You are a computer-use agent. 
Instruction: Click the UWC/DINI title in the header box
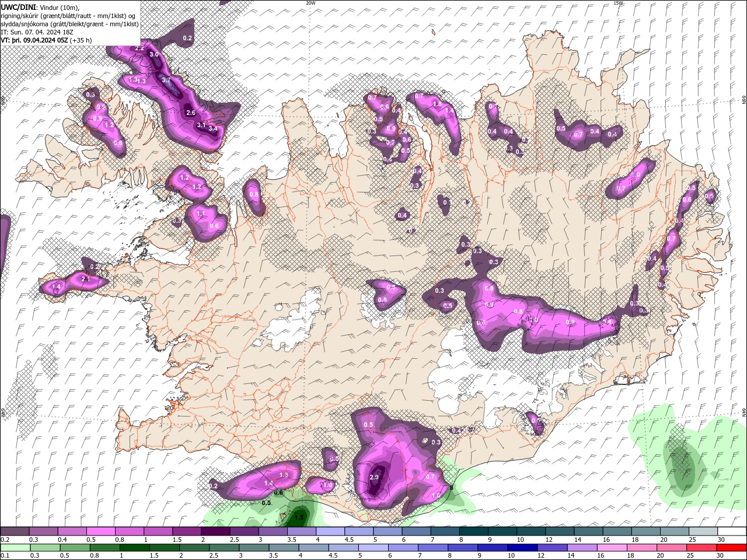18,6
